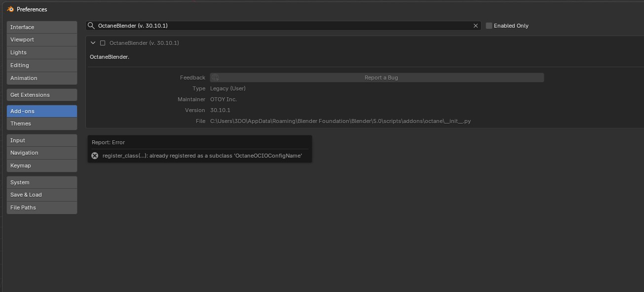Select the Add-ons section
The height and width of the screenshot is (292, 644).
[x=42, y=111]
